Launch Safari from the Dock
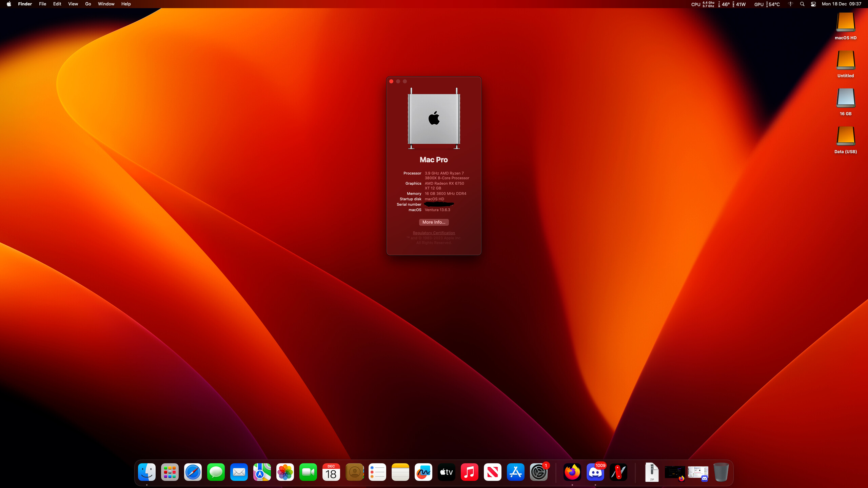The height and width of the screenshot is (488, 868). [193, 472]
